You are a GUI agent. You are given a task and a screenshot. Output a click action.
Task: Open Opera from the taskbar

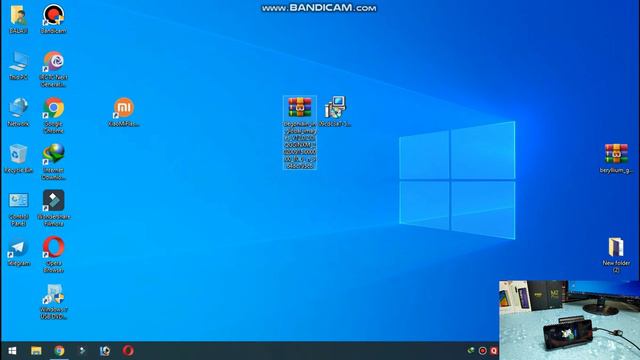(128, 351)
